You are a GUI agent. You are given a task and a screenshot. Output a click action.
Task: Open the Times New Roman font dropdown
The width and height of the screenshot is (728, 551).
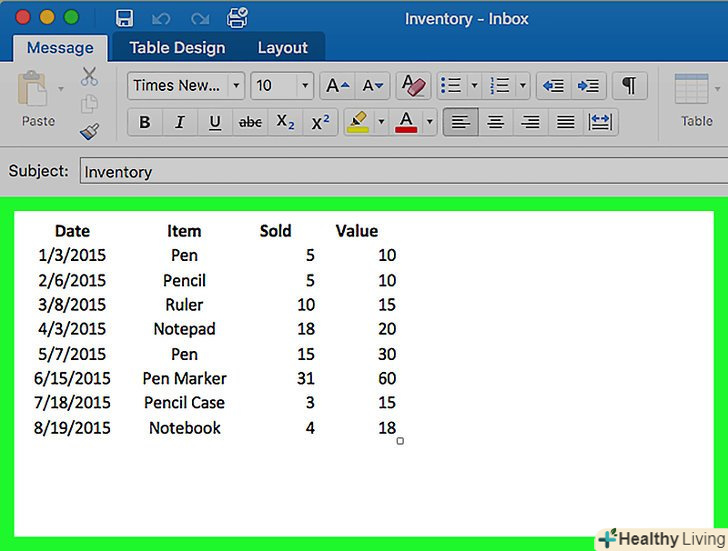236,86
